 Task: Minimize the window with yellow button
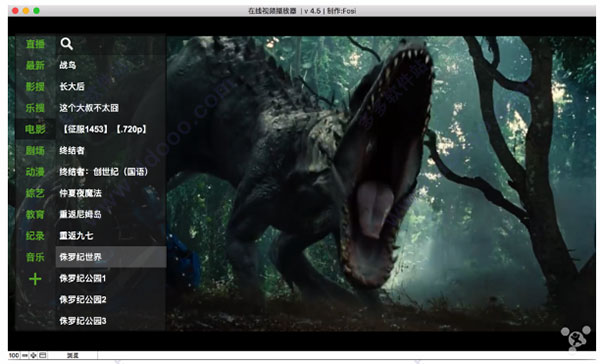(26, 11)
